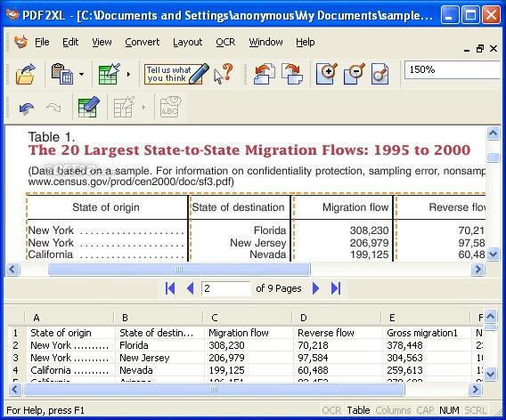Click 'State of destination' header in PDF preview
506x420 pixels.
238,207
